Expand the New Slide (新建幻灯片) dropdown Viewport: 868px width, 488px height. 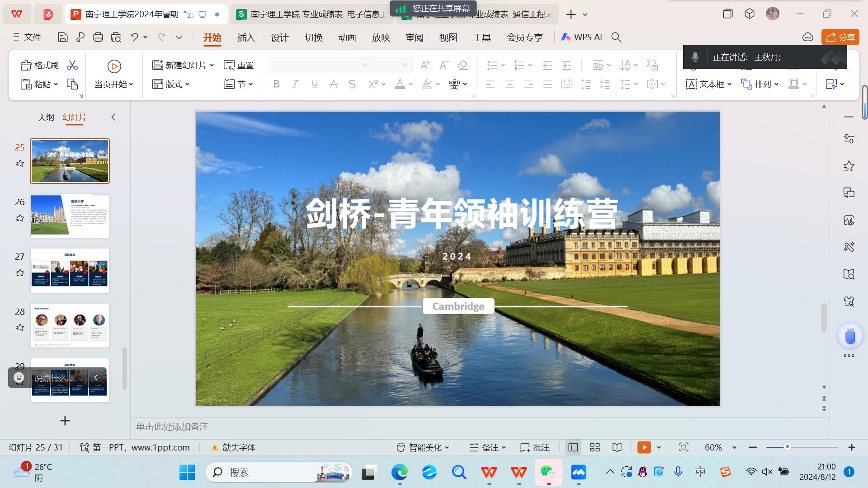click(212, 66)
